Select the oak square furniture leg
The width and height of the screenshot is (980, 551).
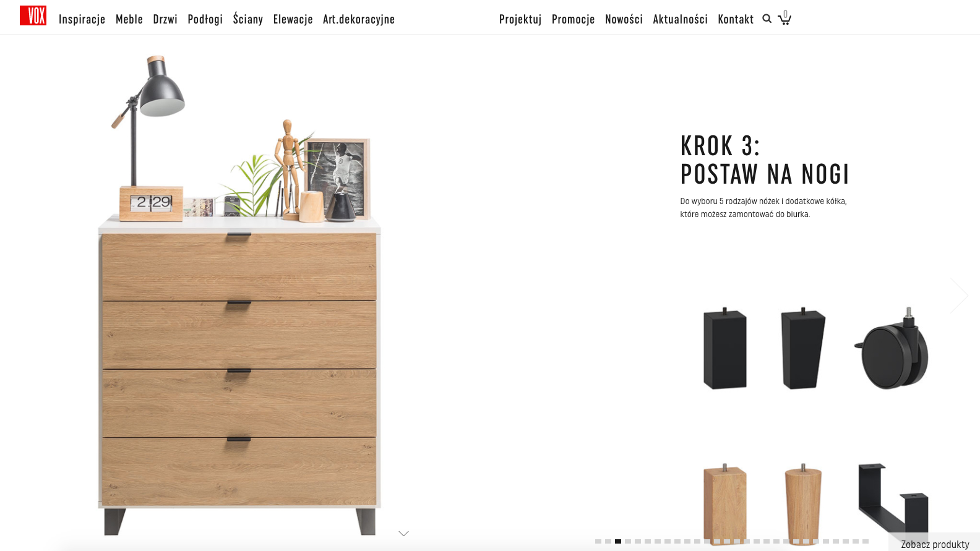[725, 504]
